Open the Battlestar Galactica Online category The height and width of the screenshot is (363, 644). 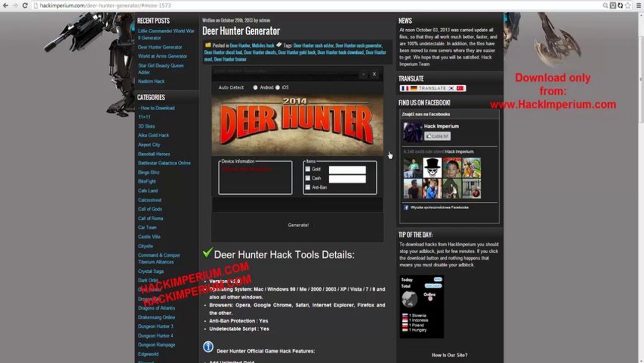pyautogui.click(x=164, y=163)
